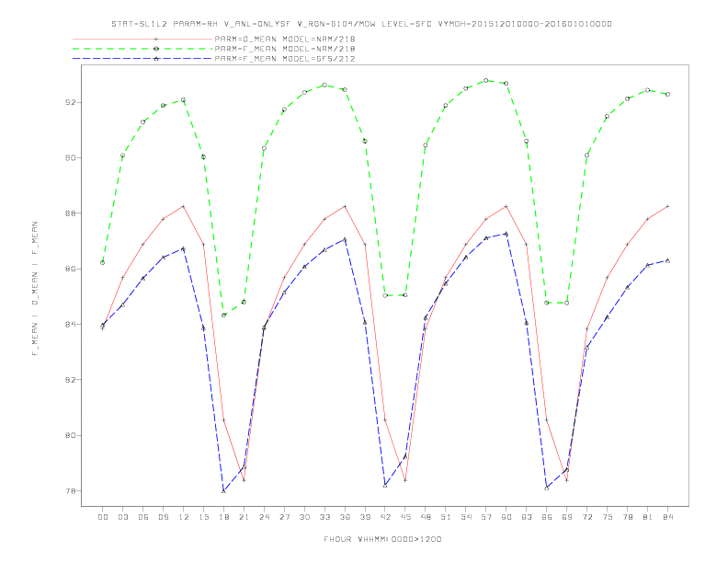Click y-axis tick label 92
This screenshot has width=728, height=563.
coord(71,102)
